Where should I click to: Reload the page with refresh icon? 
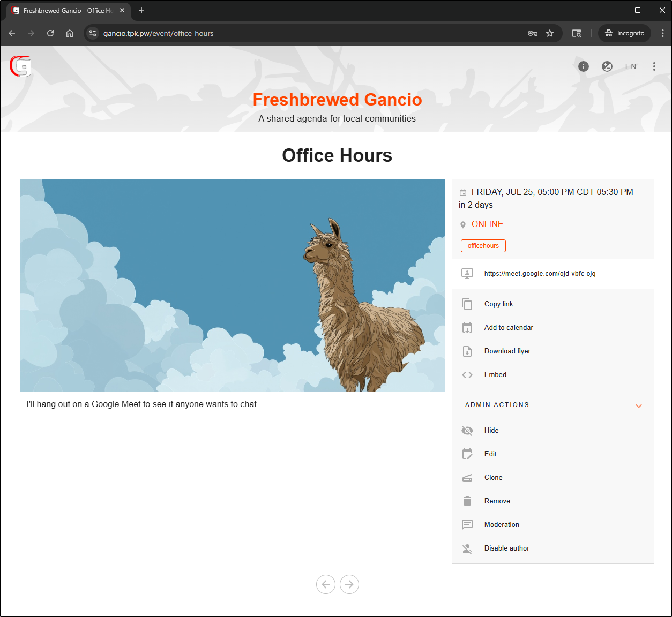[50, 33]
